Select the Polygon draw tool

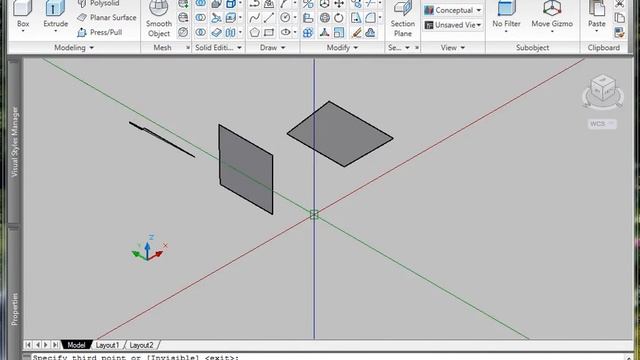pos(254,32)
